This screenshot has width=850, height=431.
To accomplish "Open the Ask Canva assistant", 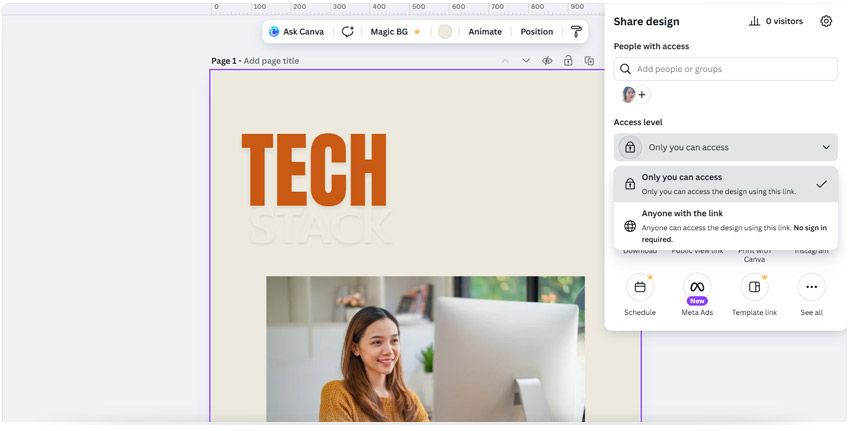I will pos(297,32).
